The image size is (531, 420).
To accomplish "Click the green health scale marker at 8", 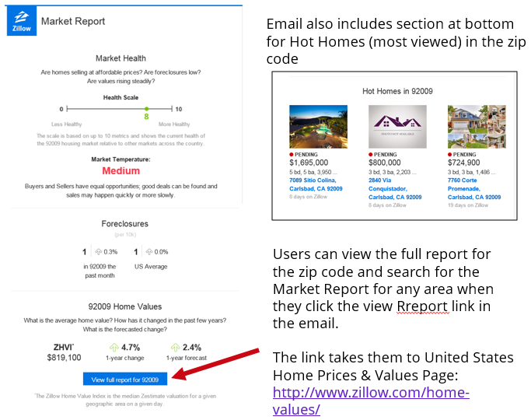I will (x=146, y=109).
